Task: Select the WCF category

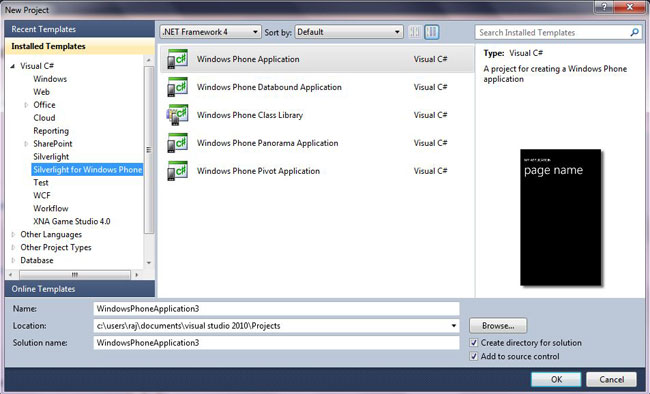Action: [x=41, y=195]
